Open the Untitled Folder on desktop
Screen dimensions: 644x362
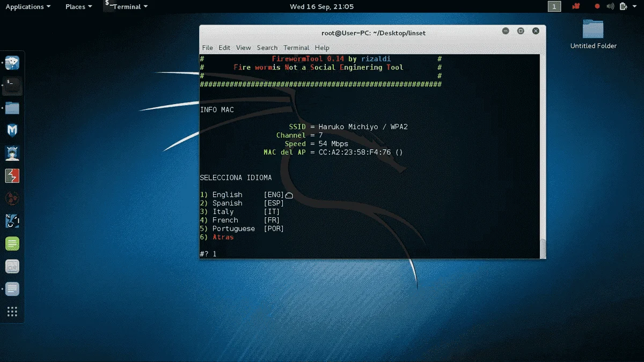pos(593,34)
